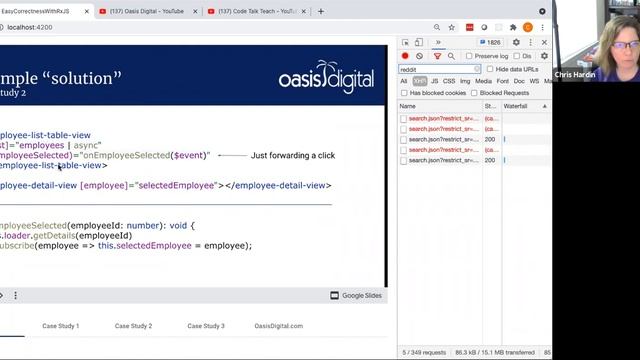Close the DevTools panel
This screenshot has width=640, height=360.
tap(544, 42)
